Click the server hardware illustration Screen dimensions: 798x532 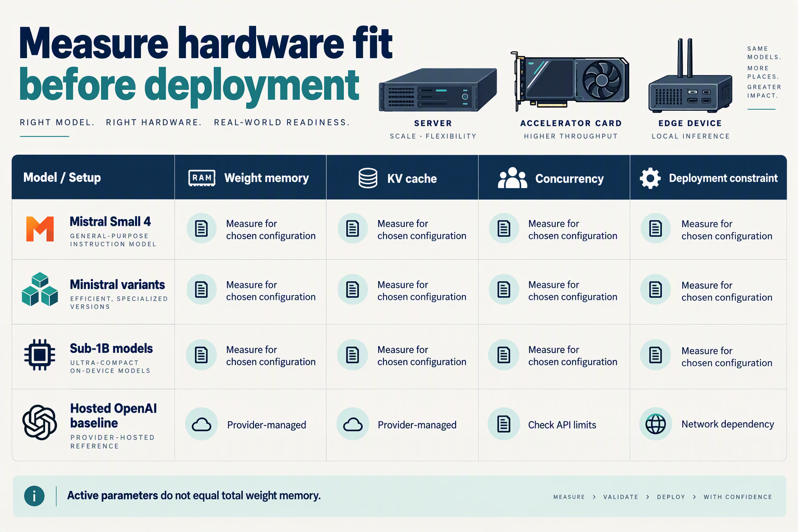(x=437, y=90)
